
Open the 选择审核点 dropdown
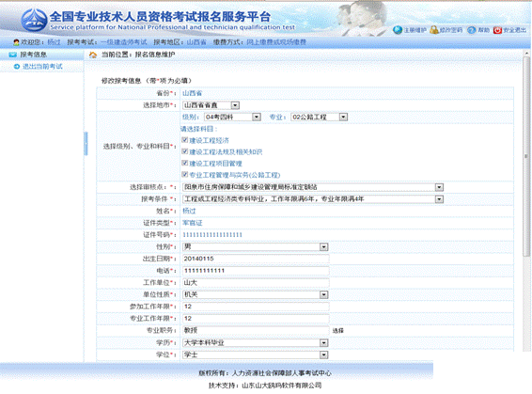pyautogui.click(x=313, y=187)
